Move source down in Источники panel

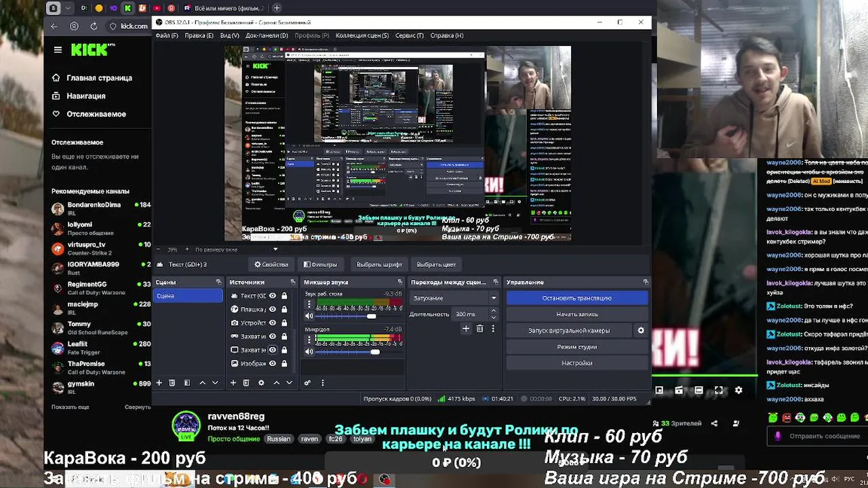[x=289, y=383]
